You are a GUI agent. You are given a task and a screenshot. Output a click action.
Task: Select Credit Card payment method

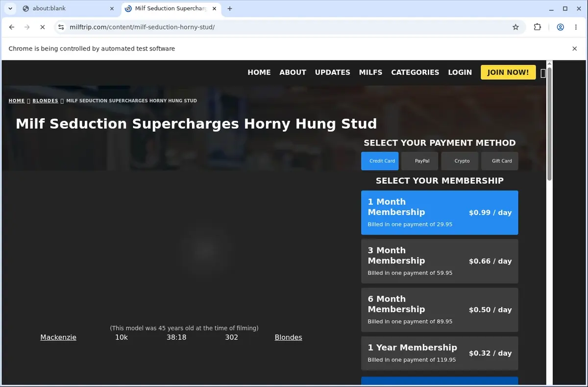click(x=380, y=161)
